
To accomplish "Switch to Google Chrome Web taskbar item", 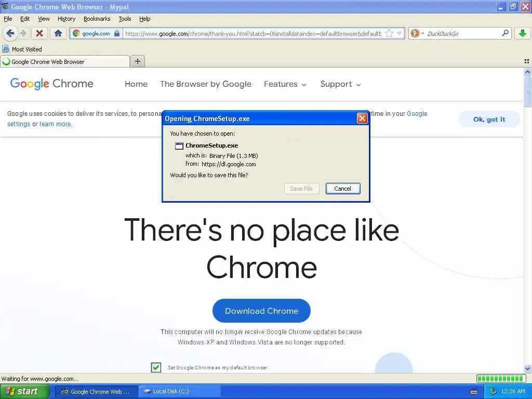I will coord(96,391).
